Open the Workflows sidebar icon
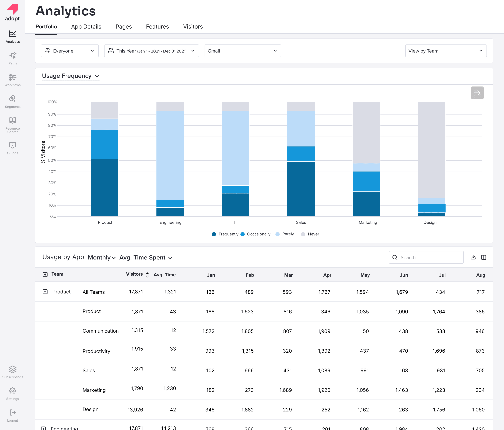The image size is (504, 430). pyautogui.click(x=13, y=77)
